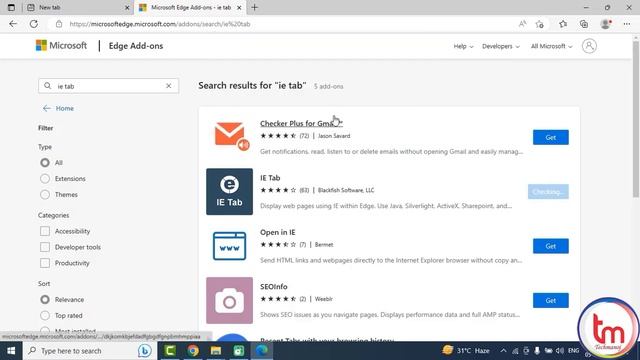
Task: Check the Developer tools category
Action: click(45, 247)
